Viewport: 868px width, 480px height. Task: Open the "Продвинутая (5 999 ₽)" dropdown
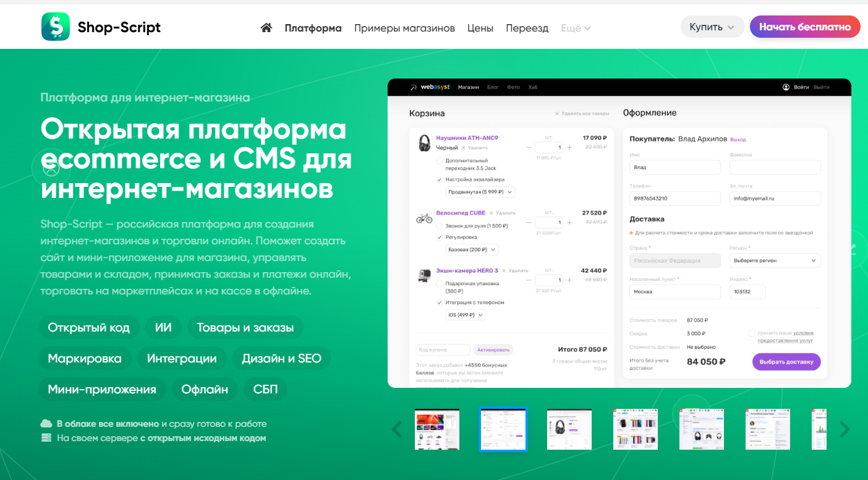pyautogui.click(x=480, y=192)
